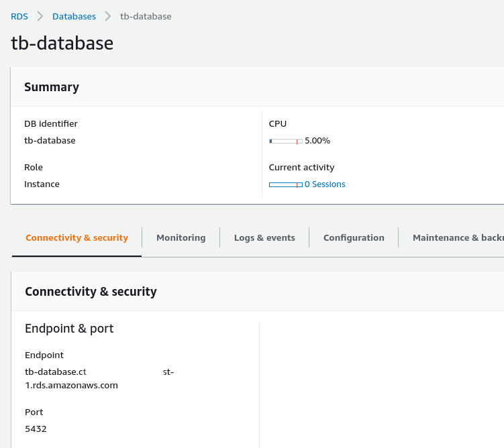The width and height of the screenshot is (504, 448).
Task: Click the Current activity sessions bar
Action: [x=285, y=184]
